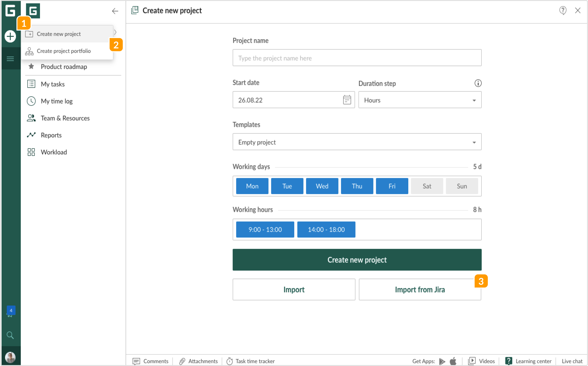Click Import from Jira

pos(420,289)
